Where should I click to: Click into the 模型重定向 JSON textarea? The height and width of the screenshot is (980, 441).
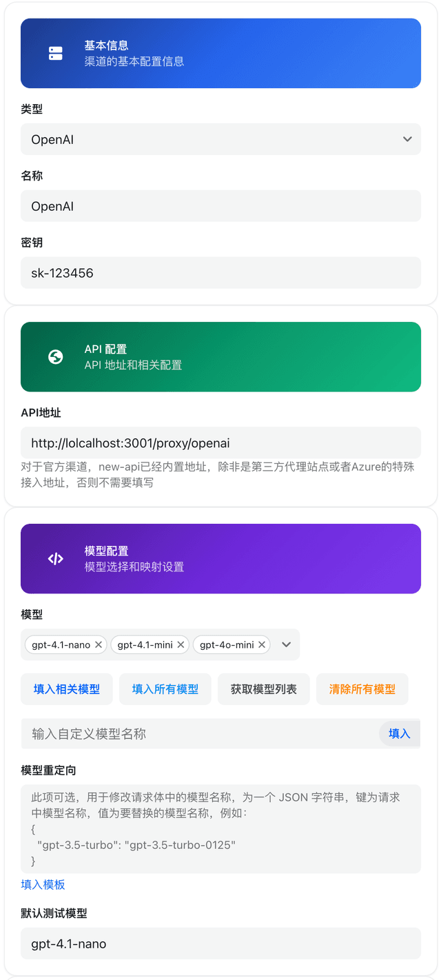[x=220, y=829]
